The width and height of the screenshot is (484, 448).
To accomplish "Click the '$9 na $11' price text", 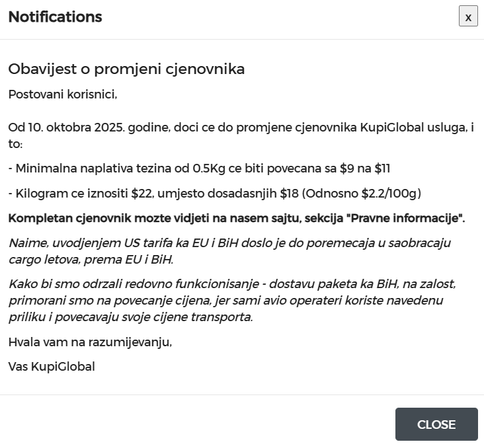I will 365,168.
